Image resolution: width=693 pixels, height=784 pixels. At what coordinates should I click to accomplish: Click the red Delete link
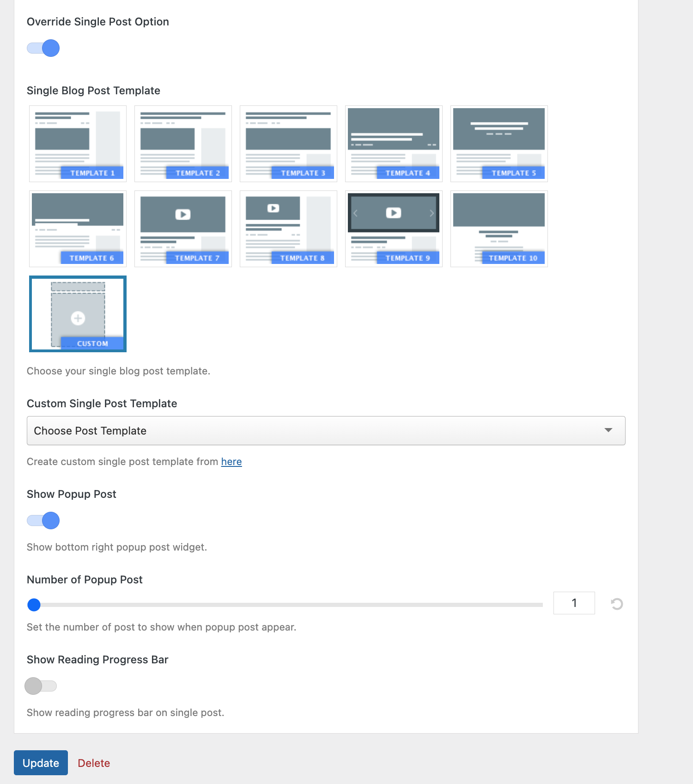click(94, 763)
